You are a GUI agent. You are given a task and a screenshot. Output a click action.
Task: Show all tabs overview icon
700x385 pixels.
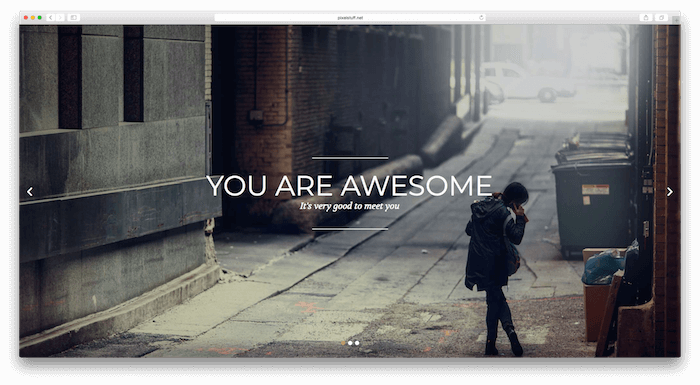point(661,17)
